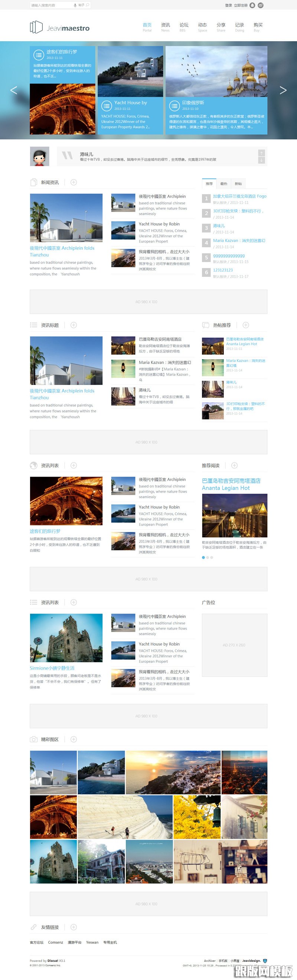The image size is (297, 980).
Task: Select first dot of 推荐阅读 slider
Action: (203, 557)
